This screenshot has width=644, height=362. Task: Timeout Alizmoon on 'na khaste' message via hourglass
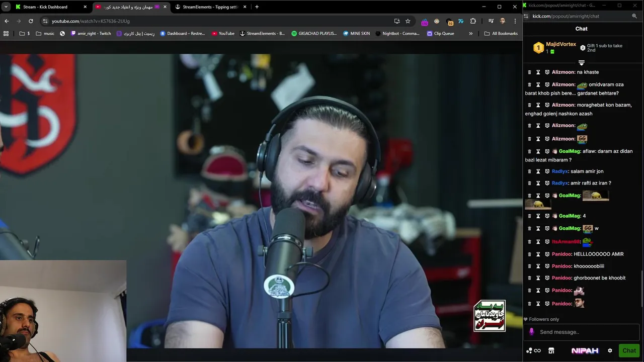pyautogui.click(x=538, y=72)
